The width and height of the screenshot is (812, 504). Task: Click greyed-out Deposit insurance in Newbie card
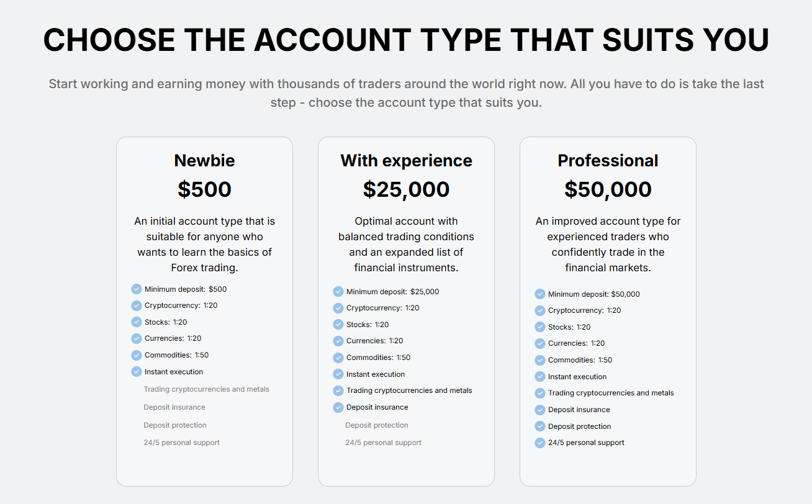tap(174, 407)
